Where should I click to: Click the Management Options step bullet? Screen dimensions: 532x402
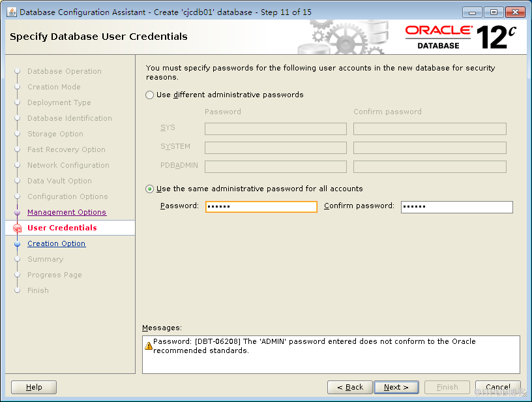tap(18, 213)
